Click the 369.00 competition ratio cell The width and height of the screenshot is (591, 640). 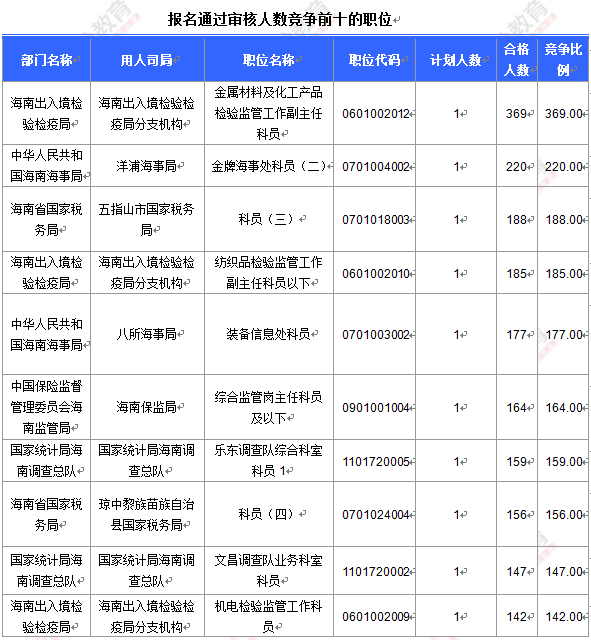click(563, 113)
